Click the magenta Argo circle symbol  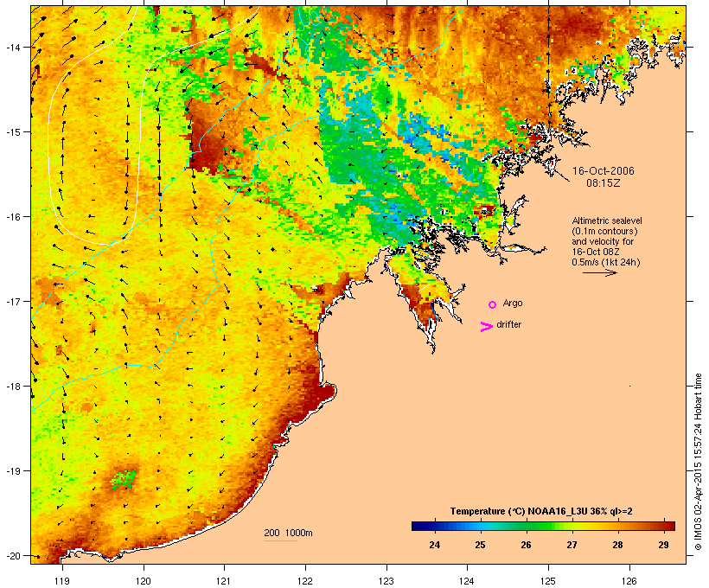click(493, 305)
